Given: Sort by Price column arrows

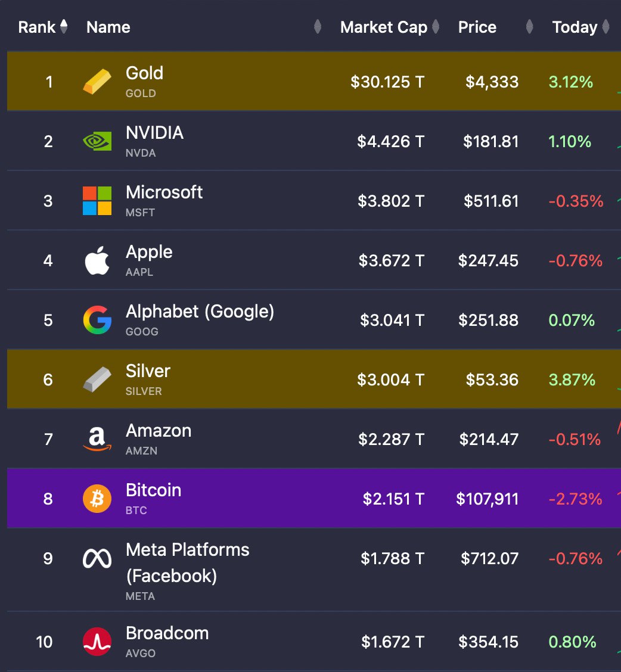Looking at the screenshot, I should [x=529, y=27].
